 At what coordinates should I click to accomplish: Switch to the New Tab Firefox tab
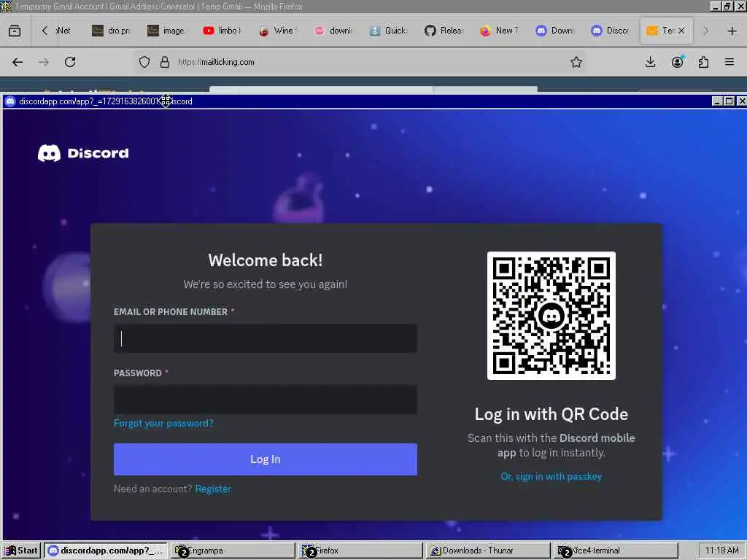(x=500, y=31)
